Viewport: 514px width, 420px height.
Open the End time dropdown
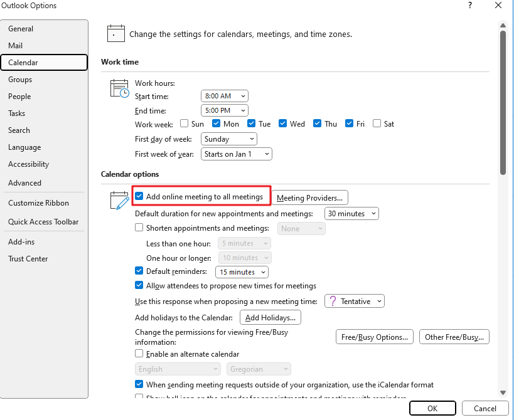pos(225,110)
